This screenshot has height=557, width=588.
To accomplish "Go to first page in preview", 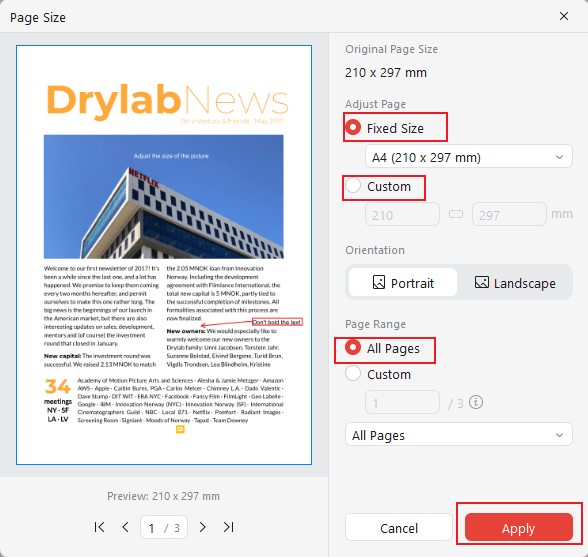I will [99, 527].
